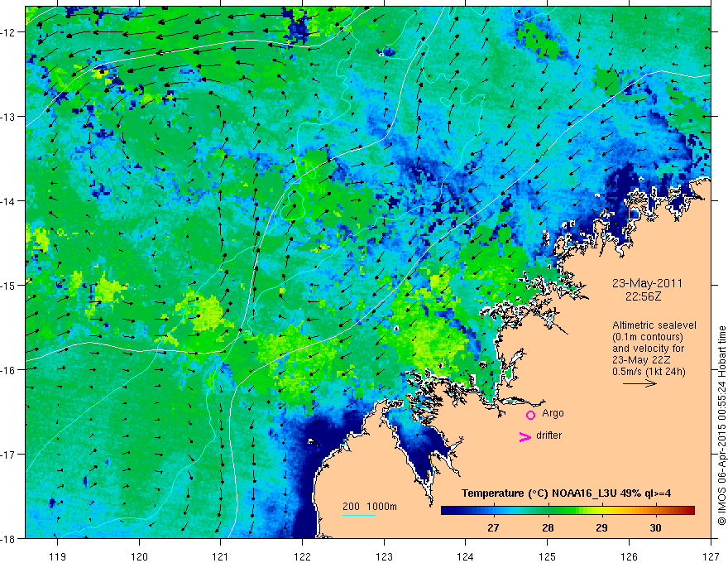Select the '22:56Z' time text
728x563 pixels.
(x=643, y=296)
